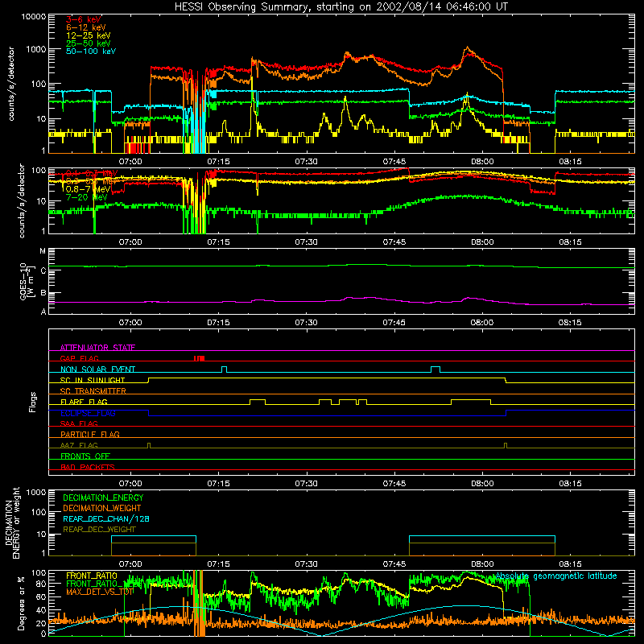The width and height of the screenshot is (644, 644).
Task: Click the ECLIPSE_FLAG label
Action: [88, 413]
